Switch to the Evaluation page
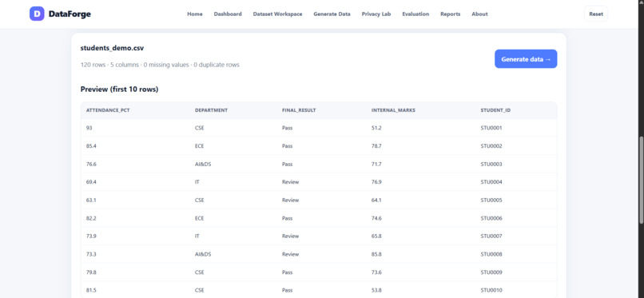The image size is (644, 298). coord(415,14)
